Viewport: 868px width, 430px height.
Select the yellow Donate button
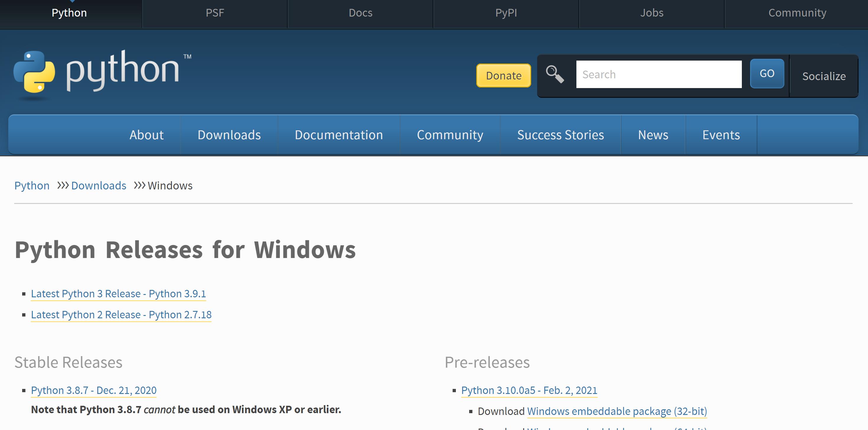503,75
